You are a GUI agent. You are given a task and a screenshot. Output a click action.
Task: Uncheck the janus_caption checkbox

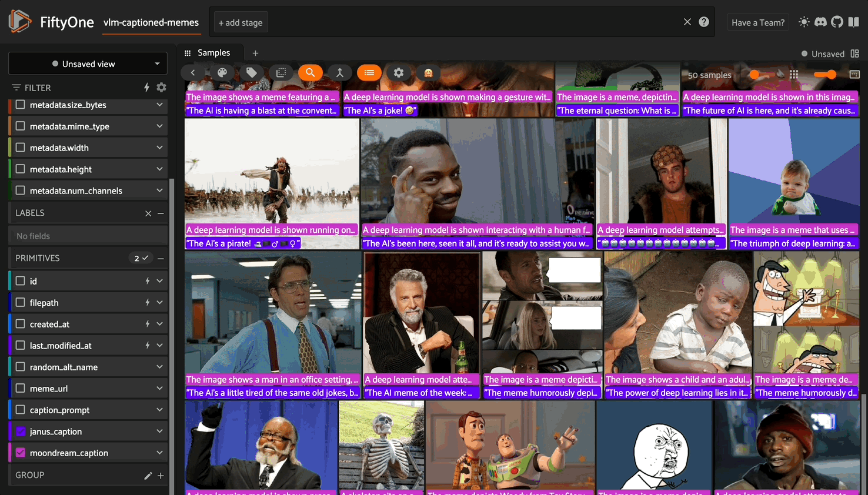coord(21,431)
